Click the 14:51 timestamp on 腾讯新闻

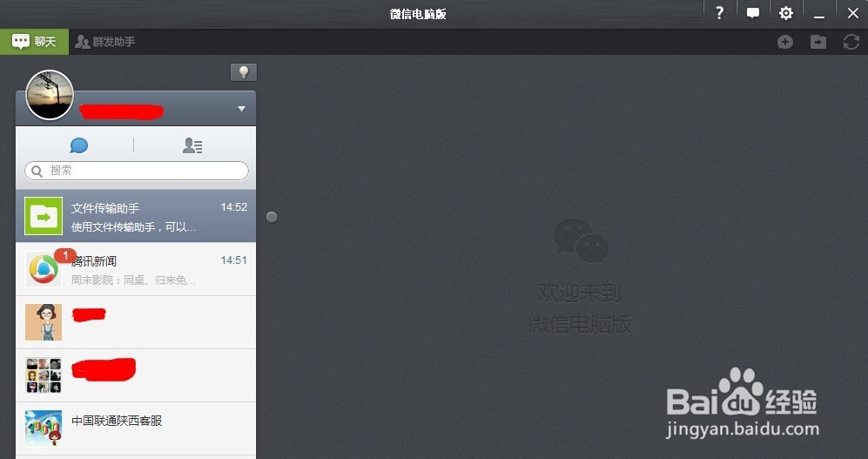233,260
